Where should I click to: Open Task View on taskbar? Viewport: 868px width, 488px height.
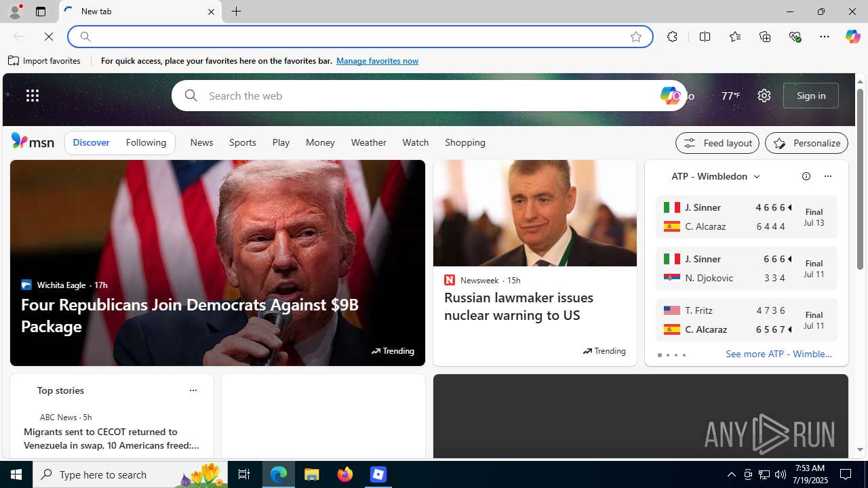coord(244,474)
